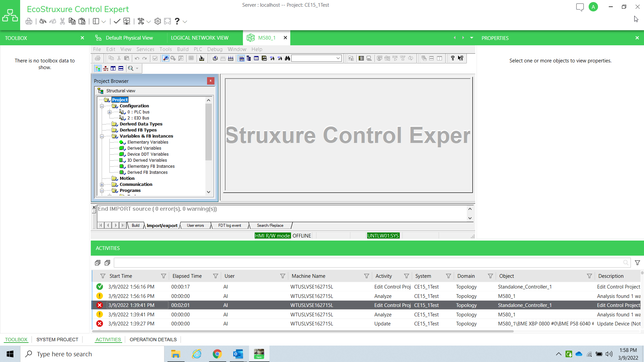Open the help dropdown arrow
The height and width of the screenshot is (362, 644).
[185, 22]
